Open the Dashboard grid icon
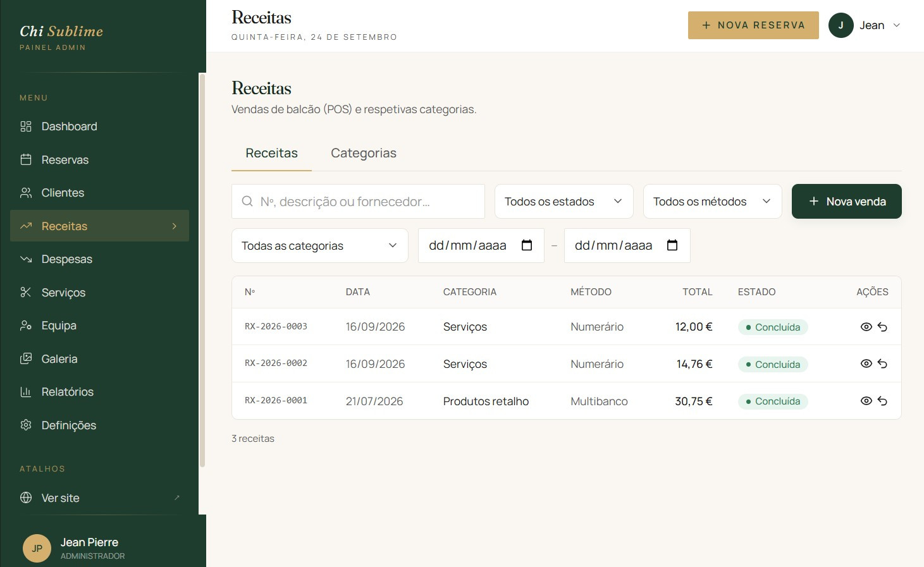The height and width of the screenshot is (567, 924). pyautogui.click(x=26, y=126)
